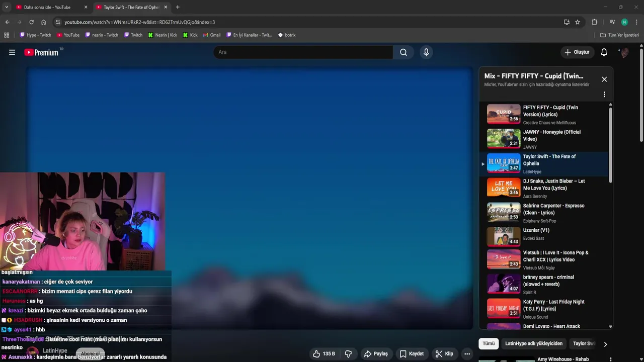644x362 pixels.
Task: Close the Daha sonra izle tab
Action: click(x=86, y=7)
